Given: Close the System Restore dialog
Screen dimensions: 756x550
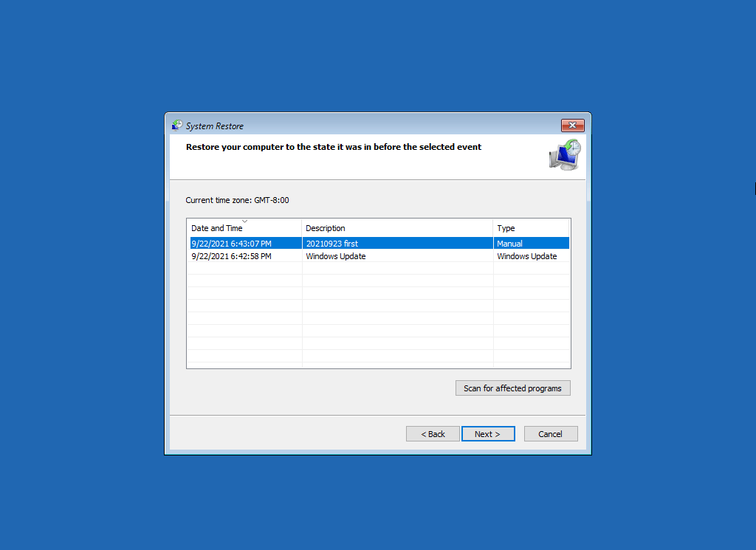Looking at the screenshot, I should pyautogui.click(x=572, y=126).
